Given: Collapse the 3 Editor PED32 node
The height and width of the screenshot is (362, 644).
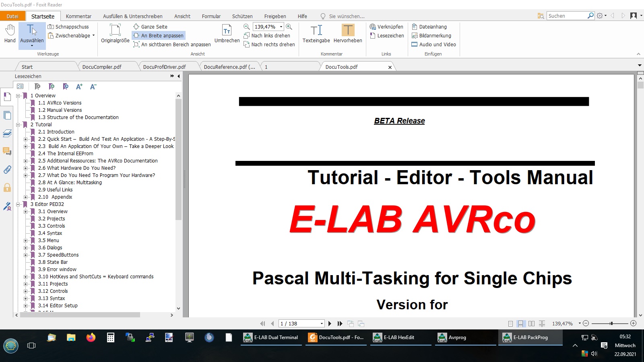Looking at the screenshot, I should coord(18,204).
